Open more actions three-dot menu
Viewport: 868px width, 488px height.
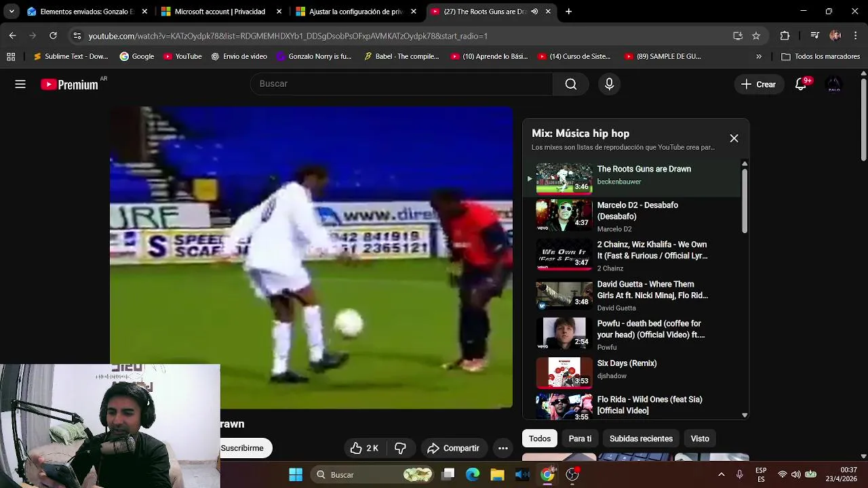tap(502, 448)
